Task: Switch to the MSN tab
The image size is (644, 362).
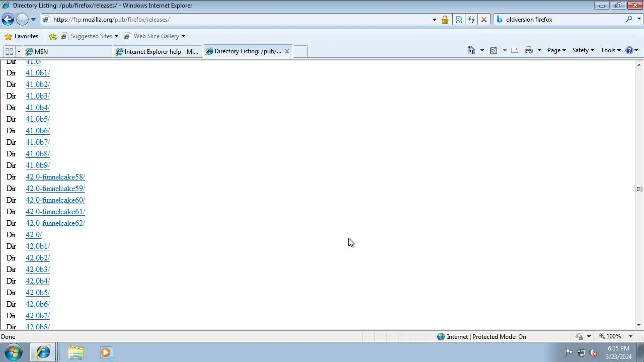Action: pyautogui.click(x=68, y=51)
